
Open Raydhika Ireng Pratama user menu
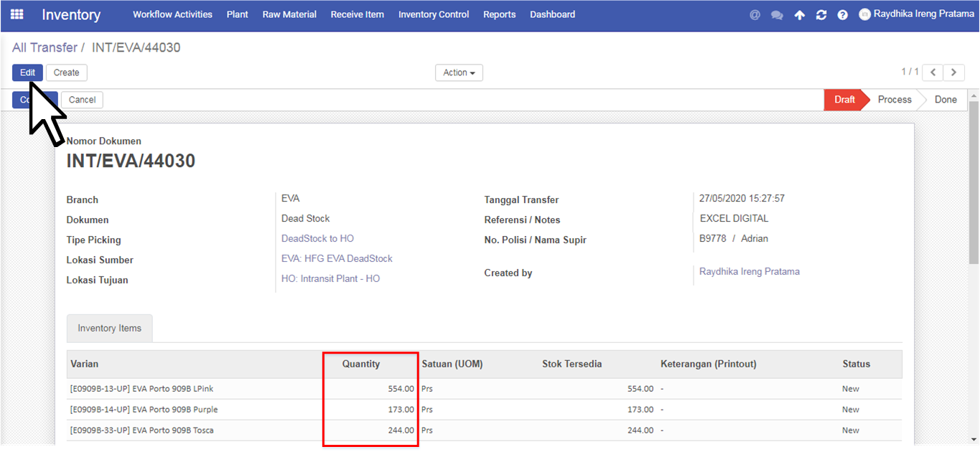click(x=916, y=14)
